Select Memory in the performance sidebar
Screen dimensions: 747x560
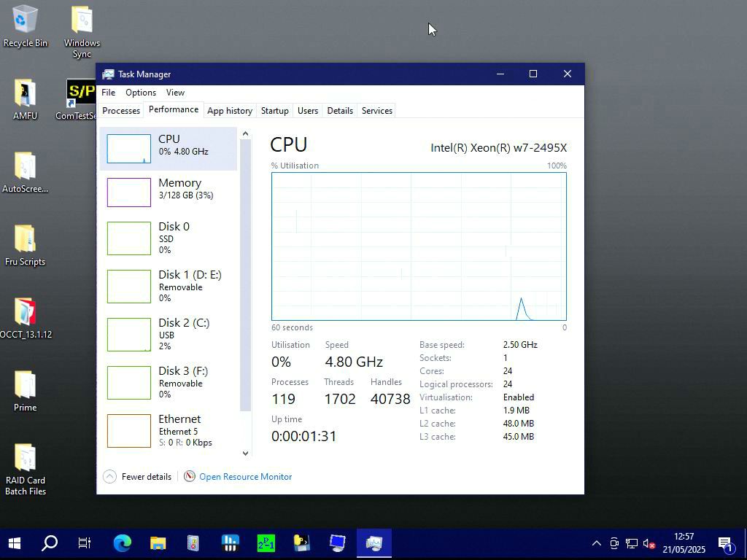[169, 192]
